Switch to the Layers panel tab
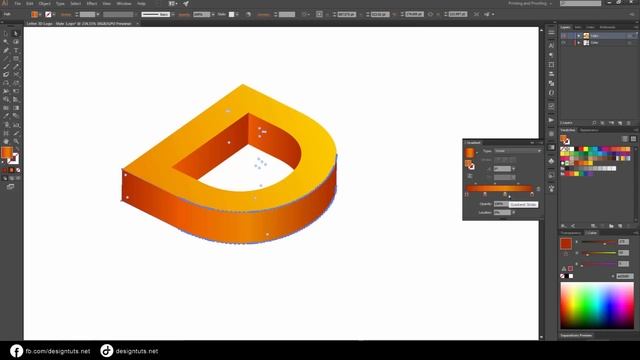Image resolution: width=640 pixels, height=360 pixels. pyautogui.click(x=565, y=27)
